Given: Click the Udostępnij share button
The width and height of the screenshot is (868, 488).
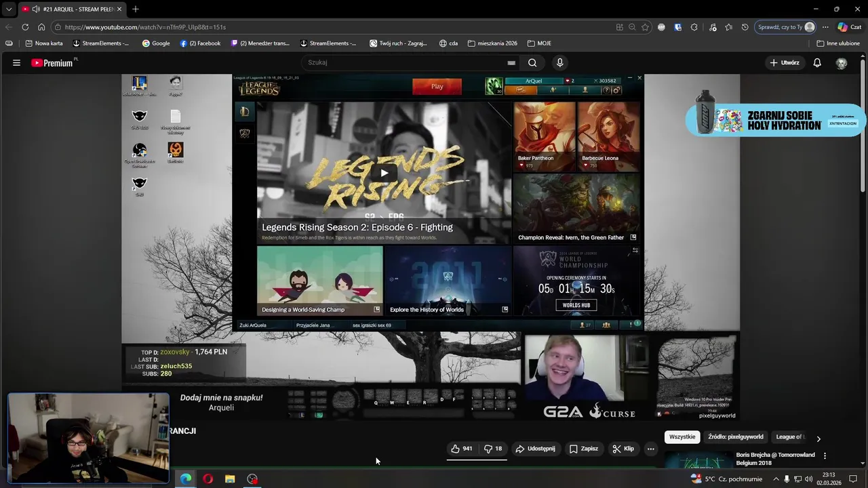Looking at the screenshot, I should click(x=535, y=449).
